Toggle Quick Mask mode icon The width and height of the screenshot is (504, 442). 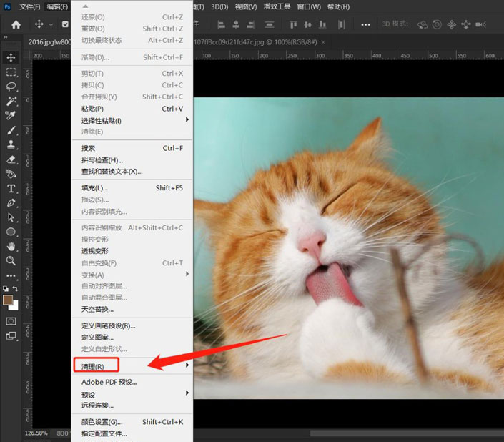click(x=11, y=321)
